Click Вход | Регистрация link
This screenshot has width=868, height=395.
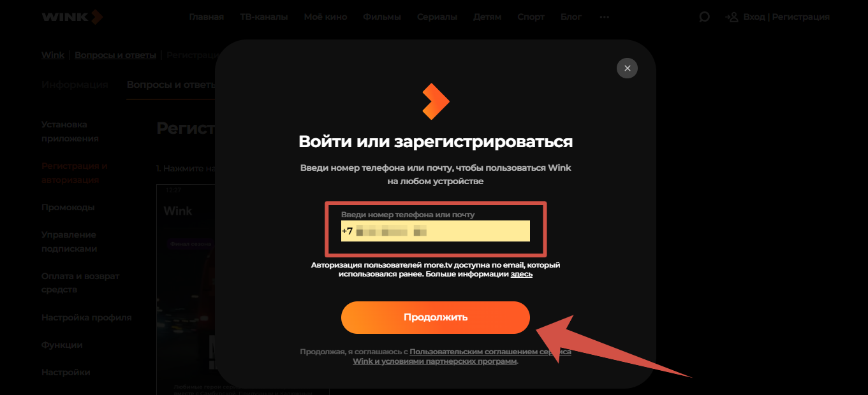point(786,17)
